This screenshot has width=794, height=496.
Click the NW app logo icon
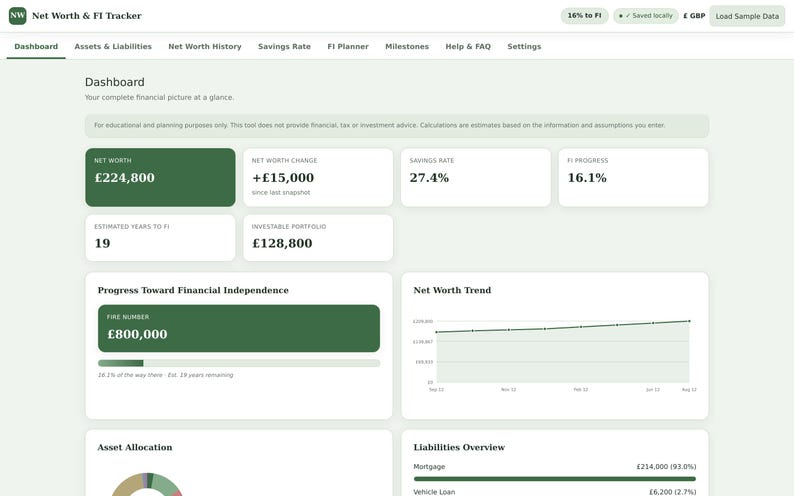tap(17, 16)
